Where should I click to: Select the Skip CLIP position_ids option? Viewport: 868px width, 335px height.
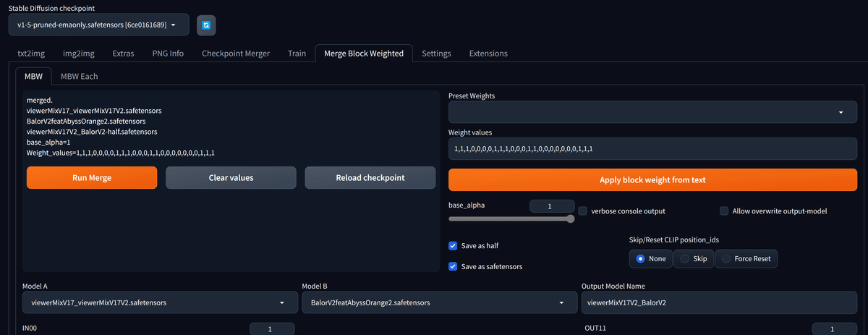point(693,259)
